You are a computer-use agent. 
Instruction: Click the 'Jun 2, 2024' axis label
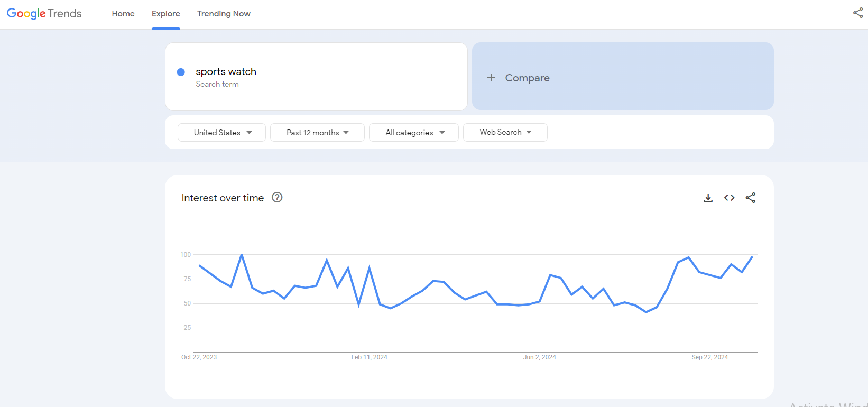click(x=540, y=357)
